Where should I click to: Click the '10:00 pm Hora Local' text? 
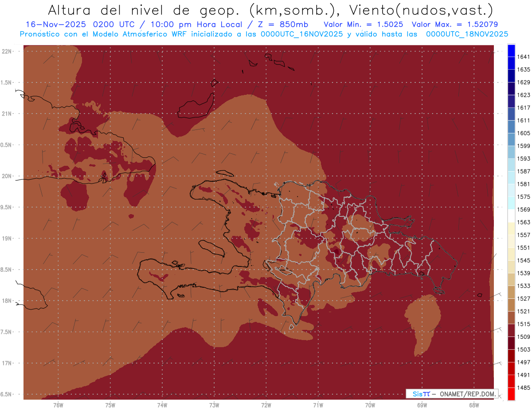coord(197,25)
